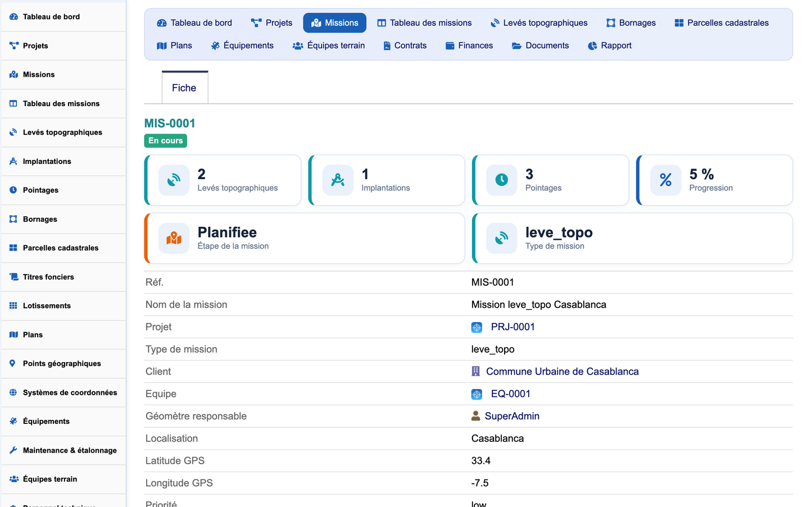Click the percent Progression icon
Image resolution: width=812 pixels, height=507 pixels.
(665, 180)
